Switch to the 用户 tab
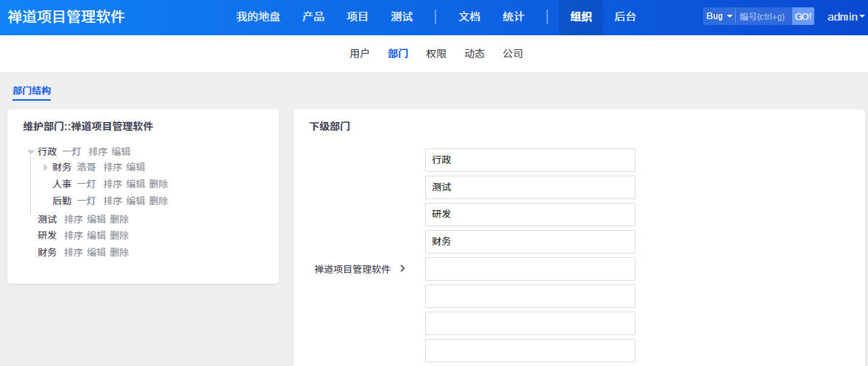868x366 pixels. (x=359, y=54)
